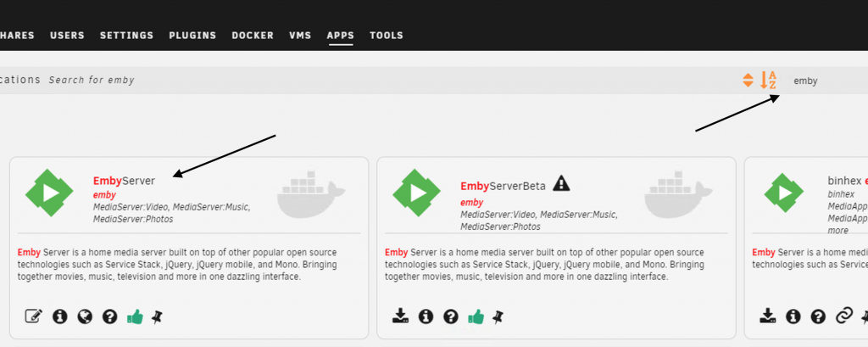Open the Docker tab
The height and width of the screenshot is (347, 868).
253,36
